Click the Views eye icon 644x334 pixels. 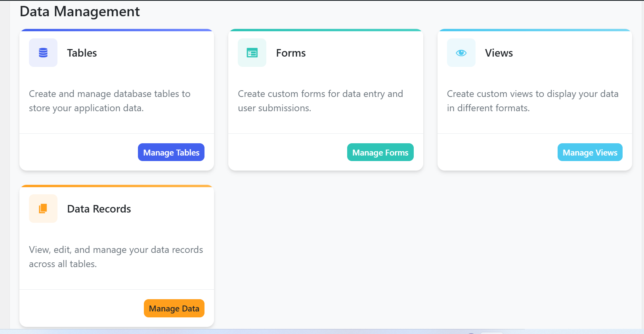click(461, 53)
